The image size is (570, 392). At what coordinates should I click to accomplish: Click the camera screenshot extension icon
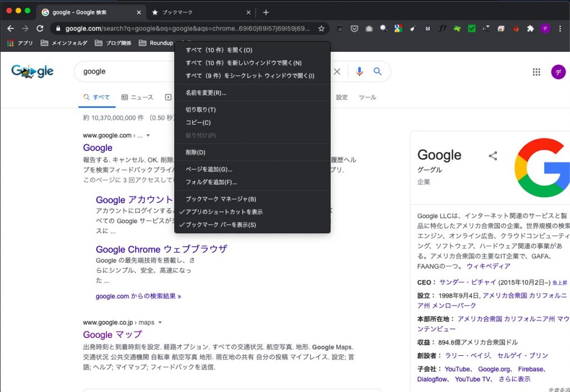pos(369,28)
